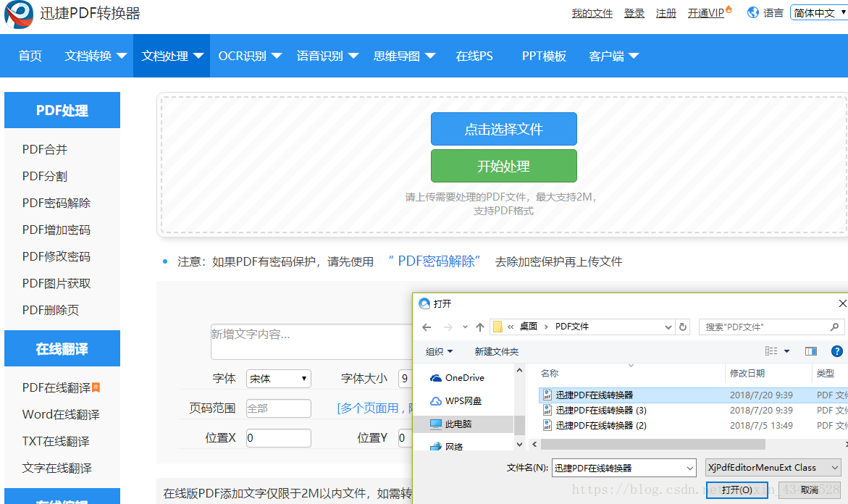The width and height of the screenshot is (848, 504).
Task: Select PDF删除页 in the sidebar
Action: (x=50, y=310)
